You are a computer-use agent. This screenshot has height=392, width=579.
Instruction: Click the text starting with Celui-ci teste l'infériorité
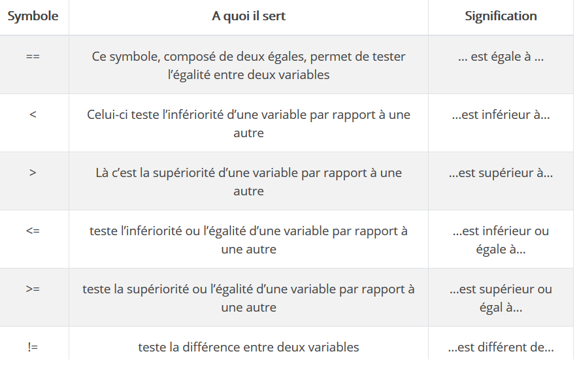248,123
